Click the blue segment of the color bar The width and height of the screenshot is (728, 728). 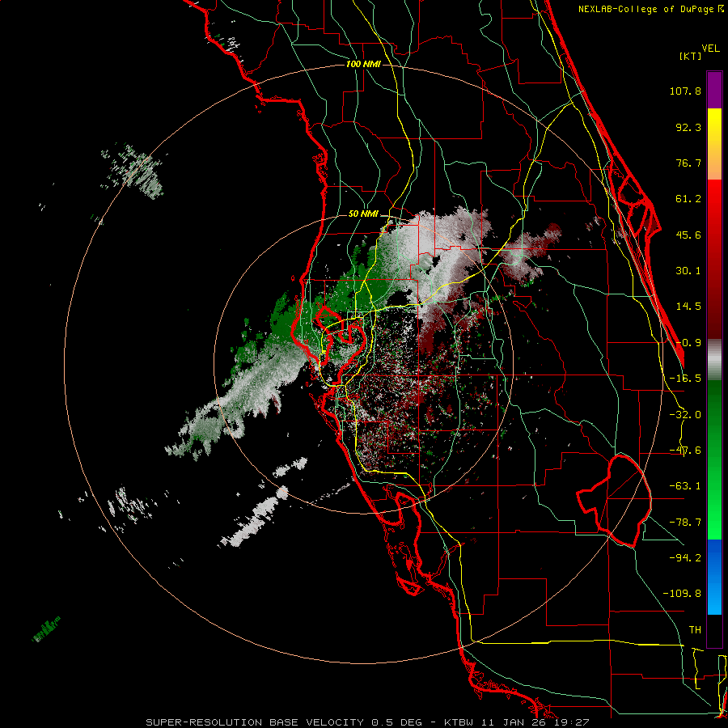pyautogui.click(x=714, y=577)
